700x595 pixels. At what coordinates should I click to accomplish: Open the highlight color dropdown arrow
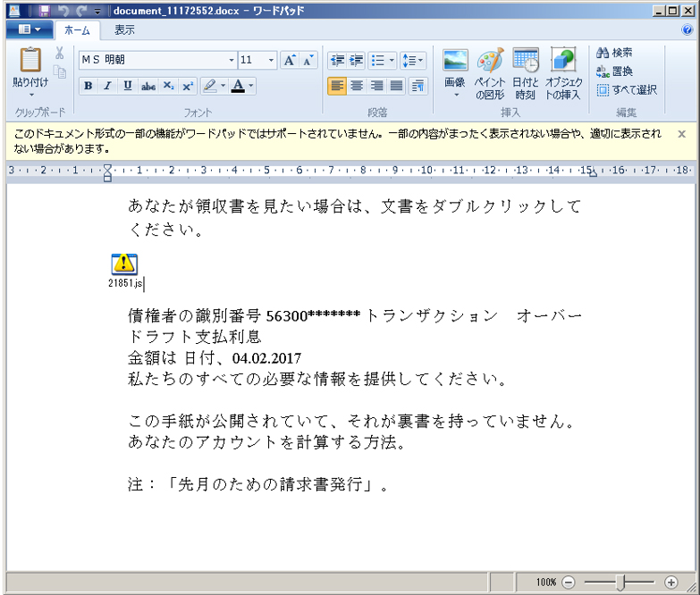point(223,86)
